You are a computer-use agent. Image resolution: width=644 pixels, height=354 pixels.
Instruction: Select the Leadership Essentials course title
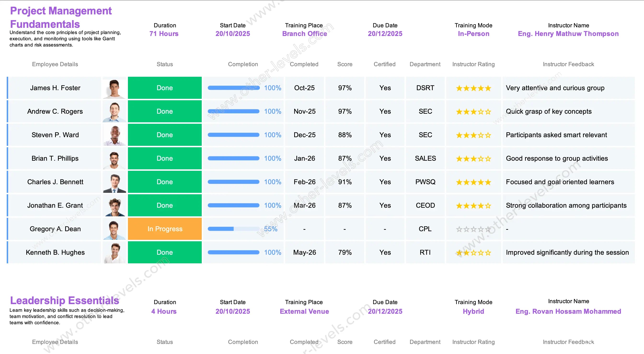click(64, 301)
